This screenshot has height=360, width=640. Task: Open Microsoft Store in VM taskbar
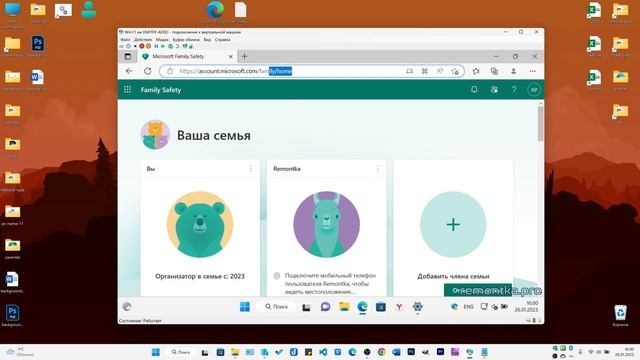tap(381, 307)
